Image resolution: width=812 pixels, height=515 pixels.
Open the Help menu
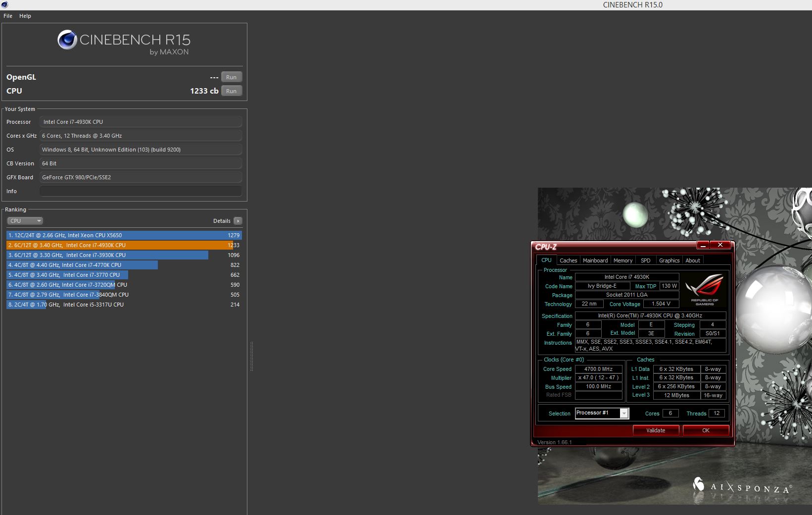pyautogui.click(x=25, y=16)
